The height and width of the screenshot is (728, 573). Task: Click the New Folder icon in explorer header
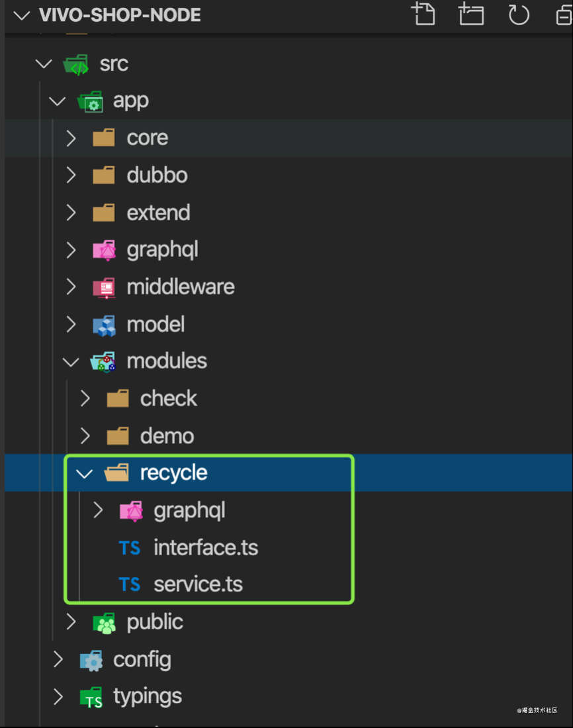471,13
